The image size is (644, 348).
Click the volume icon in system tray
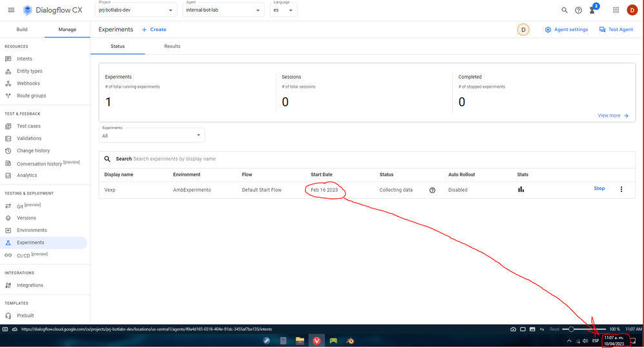(x=585, y=341)
